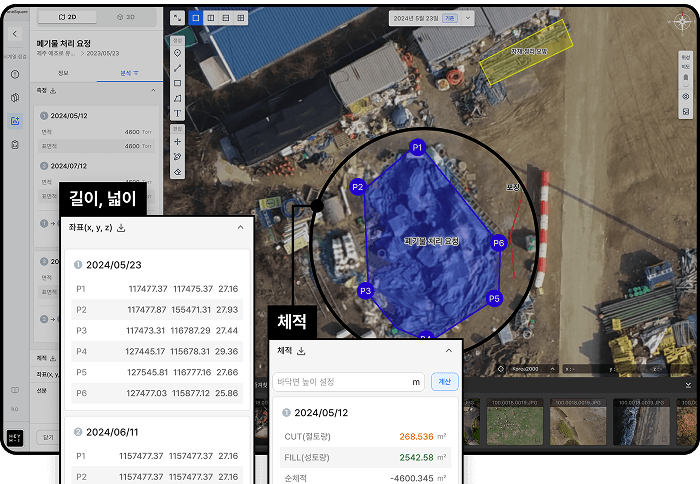Download the 좌표(x, y, z) coordinates data
Viewport: 700px width, 484px height.
(x=121, y=228)
